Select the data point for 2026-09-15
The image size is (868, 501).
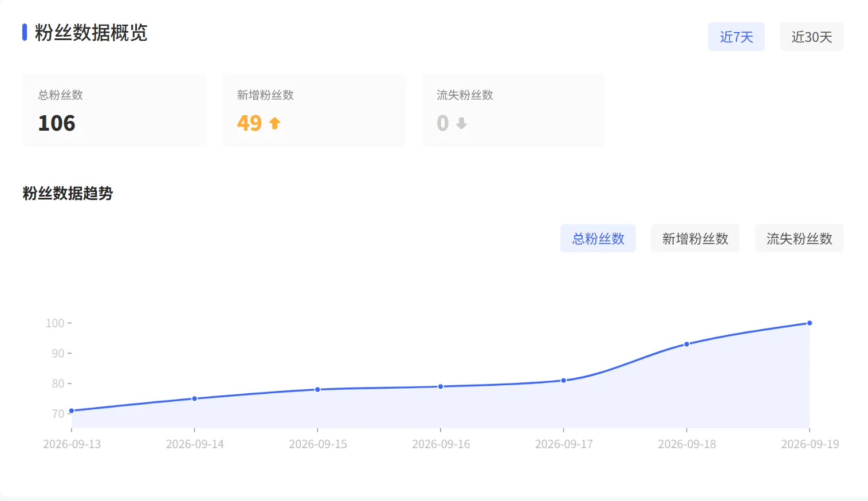coord(317,389)
